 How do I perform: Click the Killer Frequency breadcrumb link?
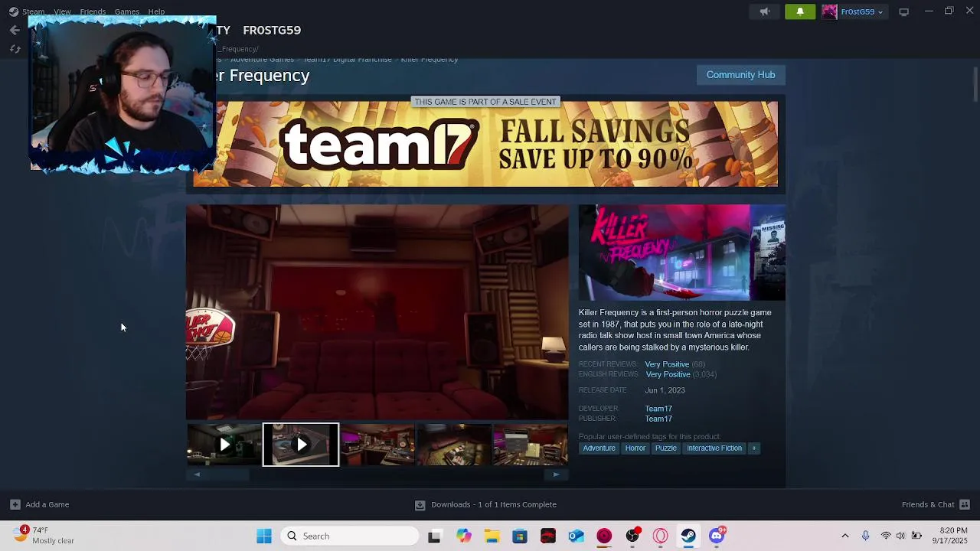[x=429, y=60]
